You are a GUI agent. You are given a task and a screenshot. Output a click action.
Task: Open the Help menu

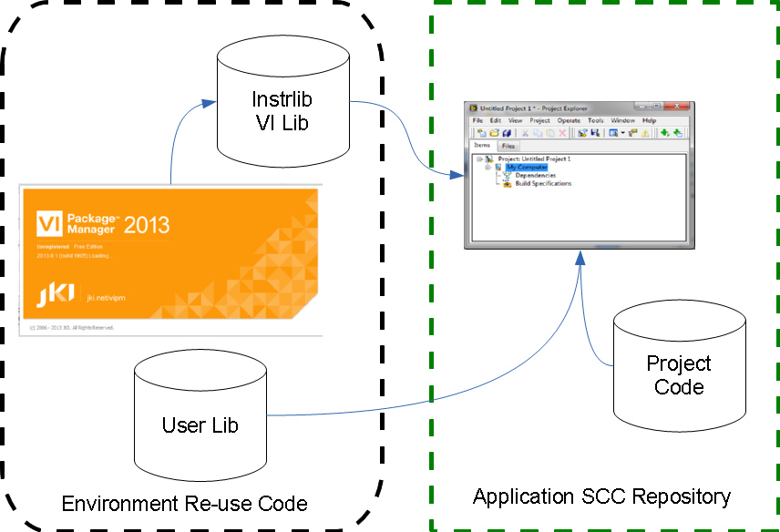tap(649, 120)
